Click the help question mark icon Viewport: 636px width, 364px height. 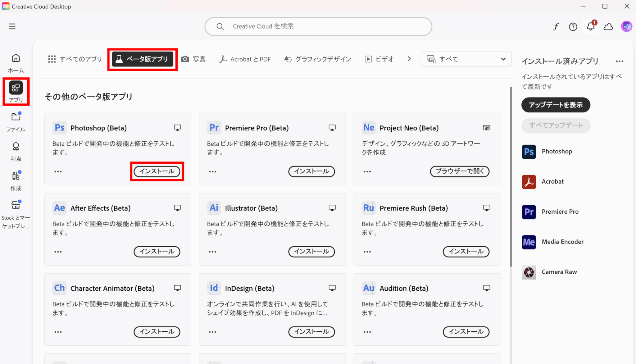[573, 27]
